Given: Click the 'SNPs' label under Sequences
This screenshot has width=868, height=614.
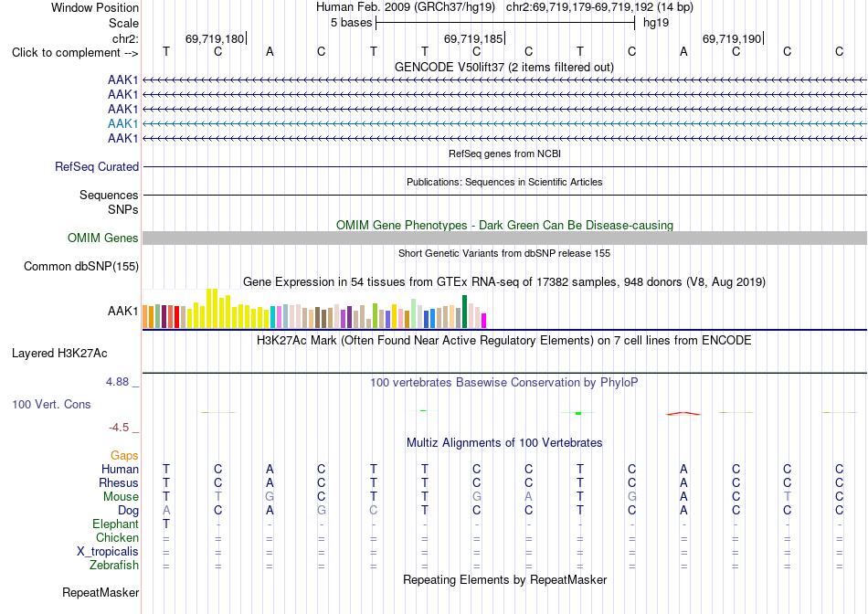Looking at the screenshot, I should click(123, 210).
